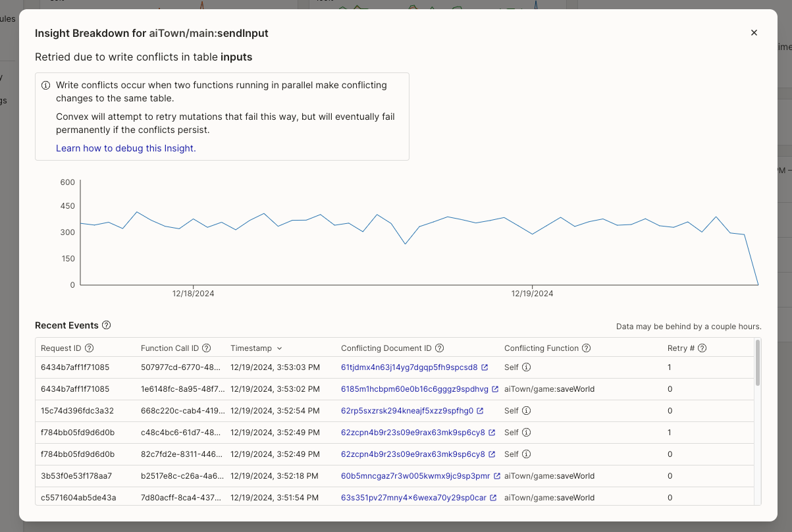Select function call ID 82c7fd2e-8311-446…
Image resolution: width=792 pixels, height=532 pixels.
pos(183,454)
